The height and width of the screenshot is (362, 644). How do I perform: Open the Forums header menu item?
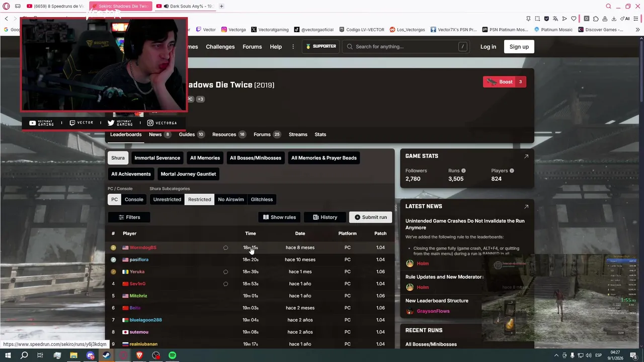point(252,47)
